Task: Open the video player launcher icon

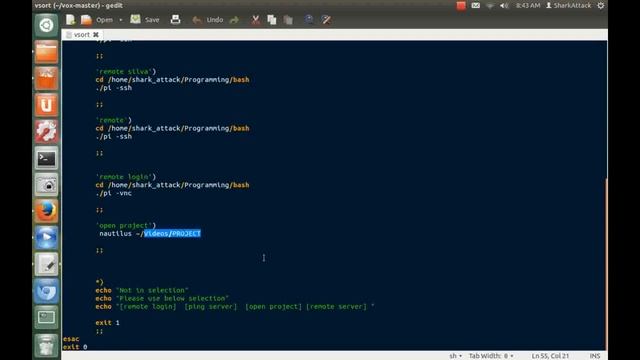Action: point(46,238)
